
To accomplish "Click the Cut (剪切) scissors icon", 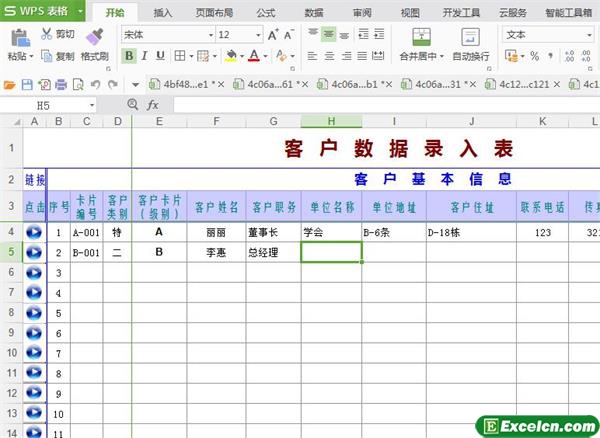I will coord(46,34).
